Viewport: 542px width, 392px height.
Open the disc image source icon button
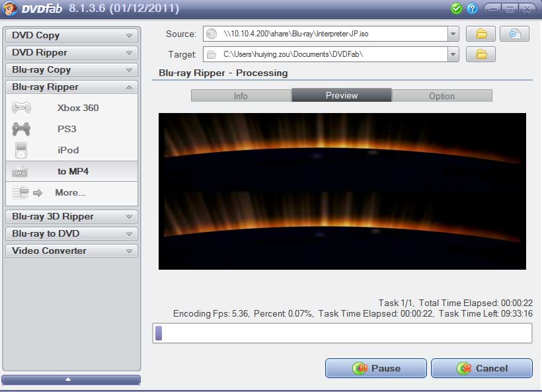click(514, 34)
